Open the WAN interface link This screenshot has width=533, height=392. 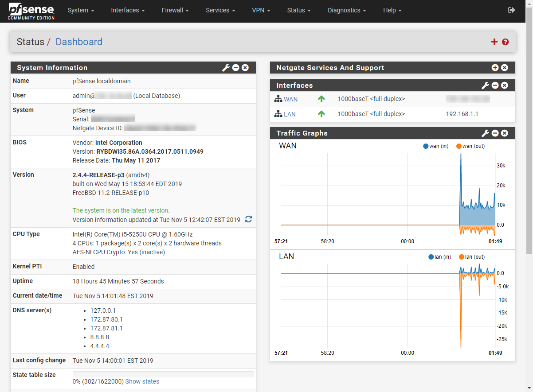point(291,99)
